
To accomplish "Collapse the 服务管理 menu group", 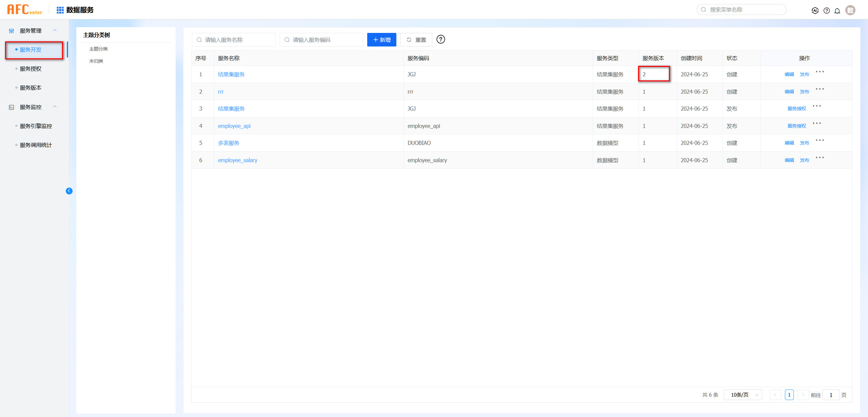I will click(x=55, y=31).
